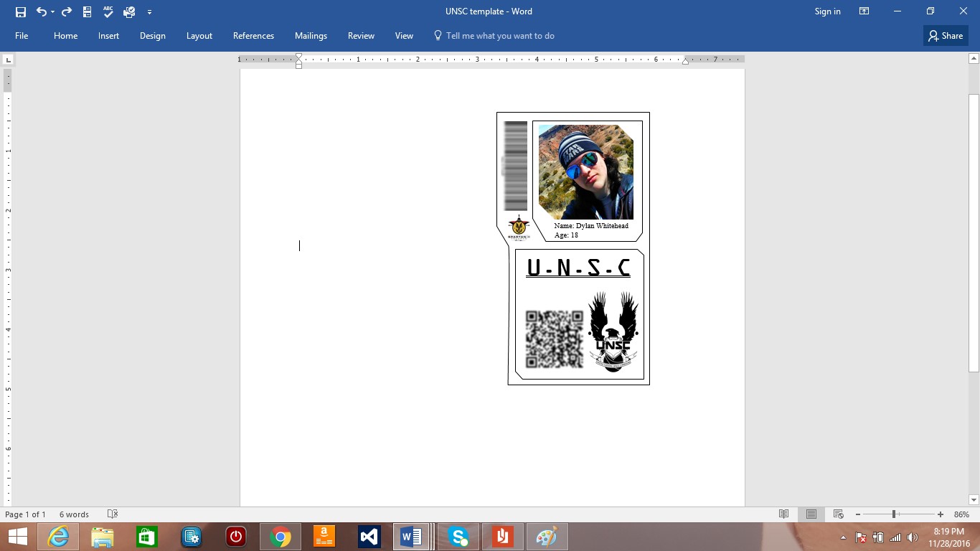The image size is (980, 551).
Task: Toggle Print Layout view button
Action: point(811,514)
